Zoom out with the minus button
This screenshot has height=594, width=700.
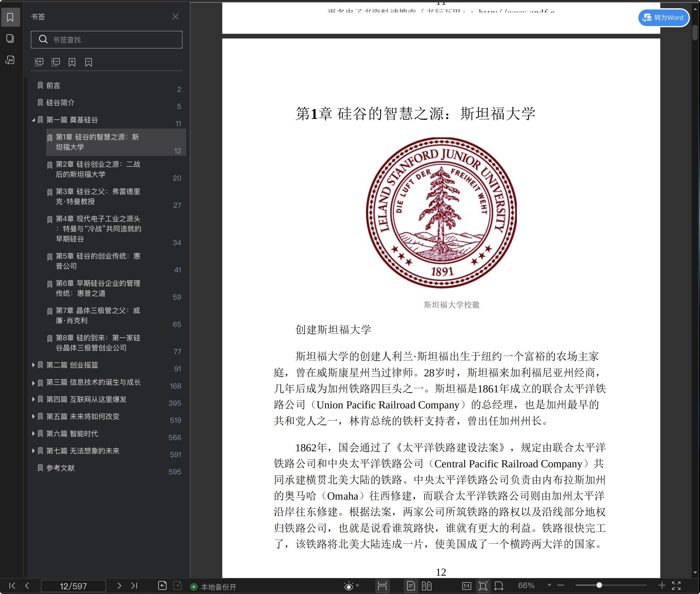561,585
